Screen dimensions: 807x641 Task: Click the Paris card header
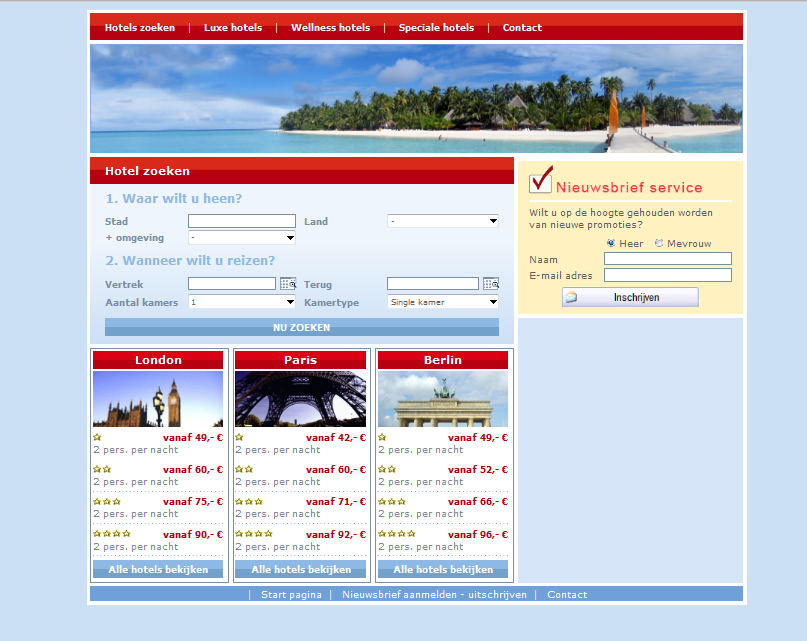click(301, 360)
